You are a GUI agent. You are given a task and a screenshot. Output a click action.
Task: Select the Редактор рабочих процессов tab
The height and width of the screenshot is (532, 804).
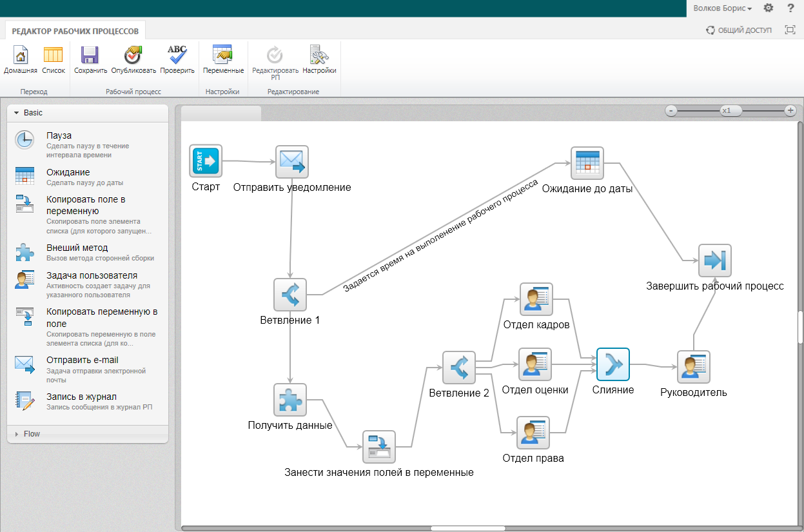[x=75, y=30]
